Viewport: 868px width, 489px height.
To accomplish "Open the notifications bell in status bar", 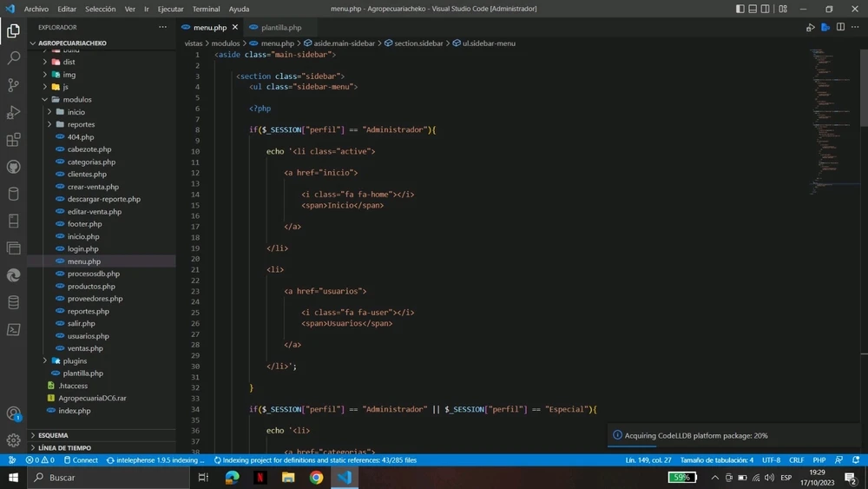I will coord(855,460).
